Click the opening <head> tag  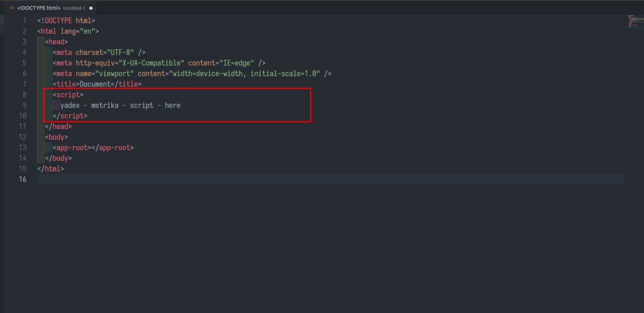tap(56, 42)
